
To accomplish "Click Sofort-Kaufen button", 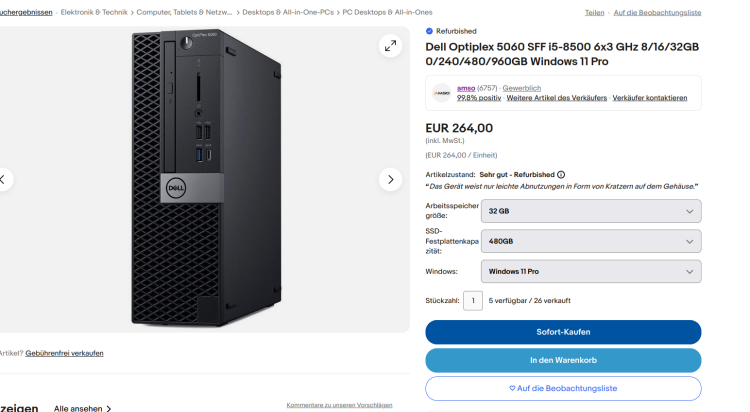I will pos(563,332).
